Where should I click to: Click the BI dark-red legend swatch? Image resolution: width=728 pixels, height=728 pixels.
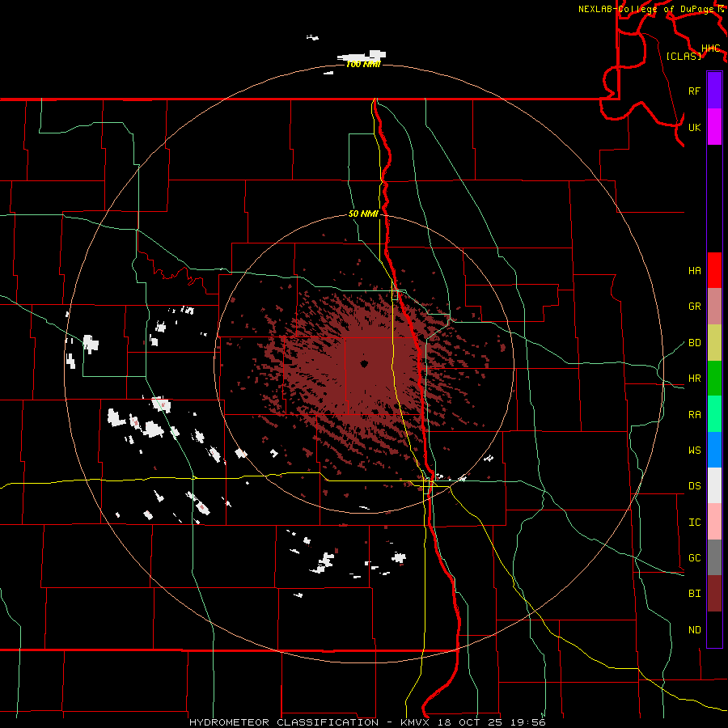coord(714,594)
